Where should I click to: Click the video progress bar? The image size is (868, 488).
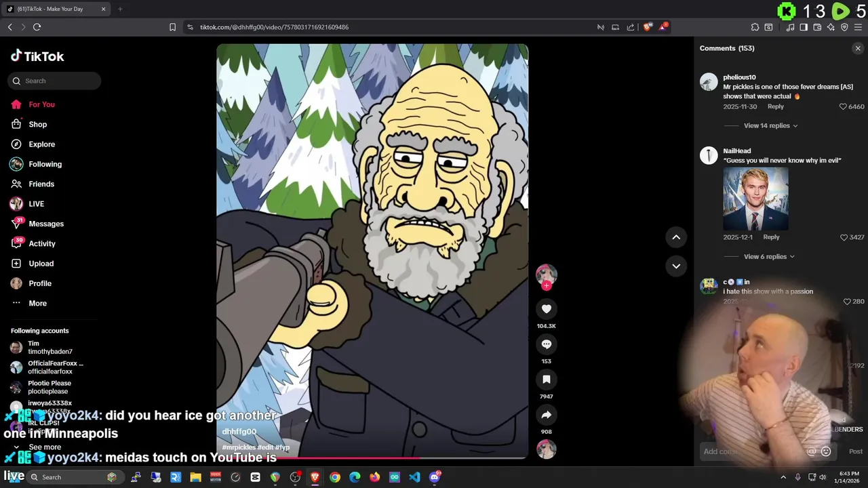coord(372,457)
